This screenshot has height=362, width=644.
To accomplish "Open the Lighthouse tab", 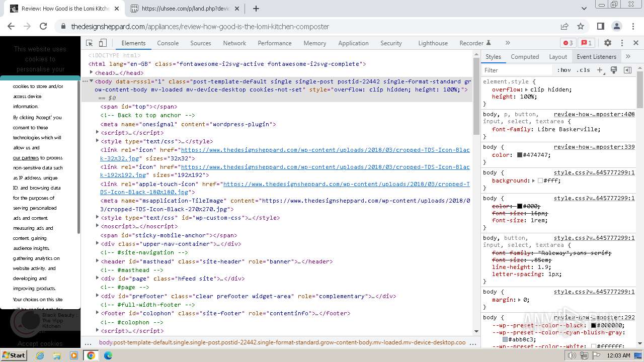I will [433, 43].
